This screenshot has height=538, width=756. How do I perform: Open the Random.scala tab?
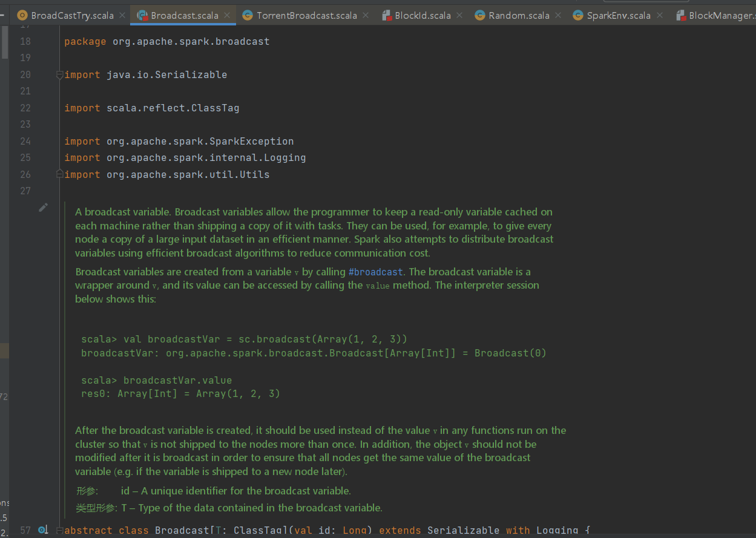click(519, 16)
